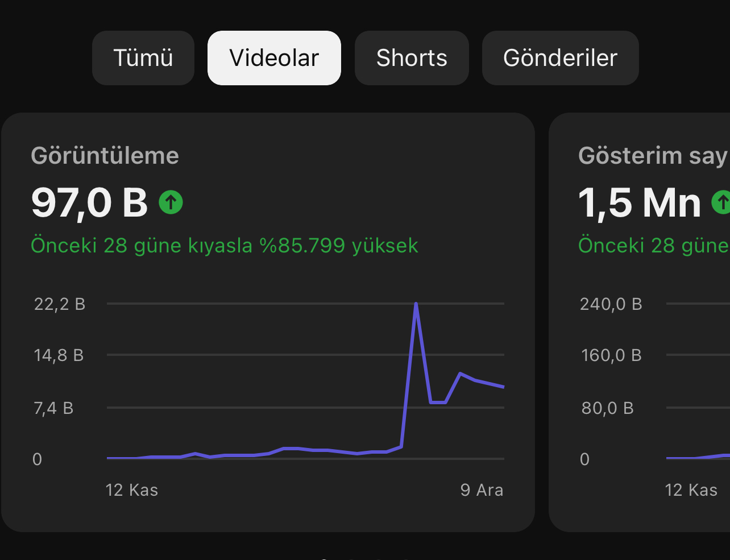Click the 80,0 B impressions axis label
730x560 pixels.
pyautogui.click(x=607, y=408)
